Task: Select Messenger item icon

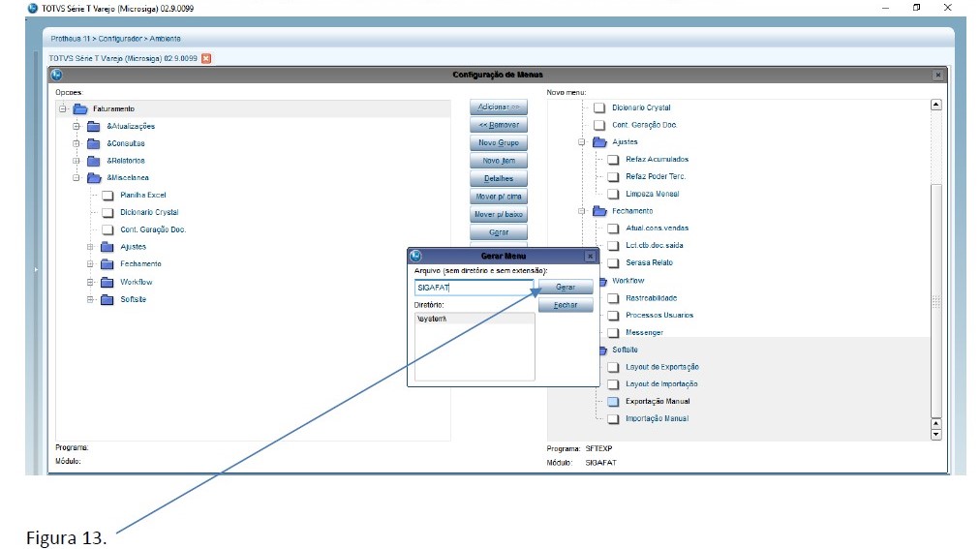Action: pyautogui.click(x=613, y=333)
